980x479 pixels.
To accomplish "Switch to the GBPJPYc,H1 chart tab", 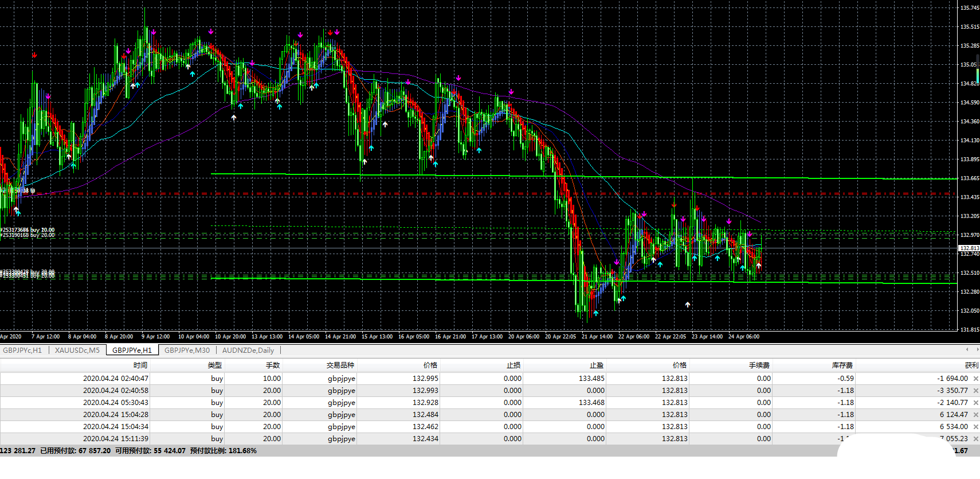I will click(x=22, y=351).
